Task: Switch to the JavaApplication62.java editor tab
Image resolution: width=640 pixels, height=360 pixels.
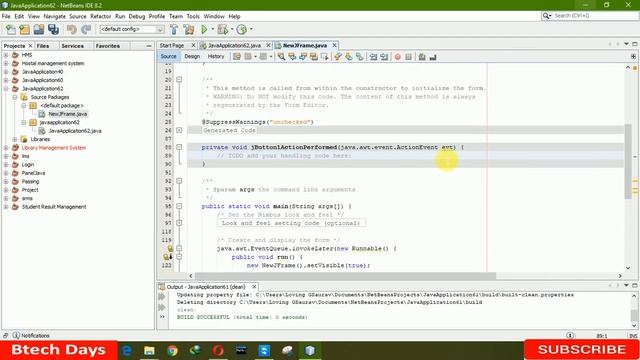Action: click(234, 45)
